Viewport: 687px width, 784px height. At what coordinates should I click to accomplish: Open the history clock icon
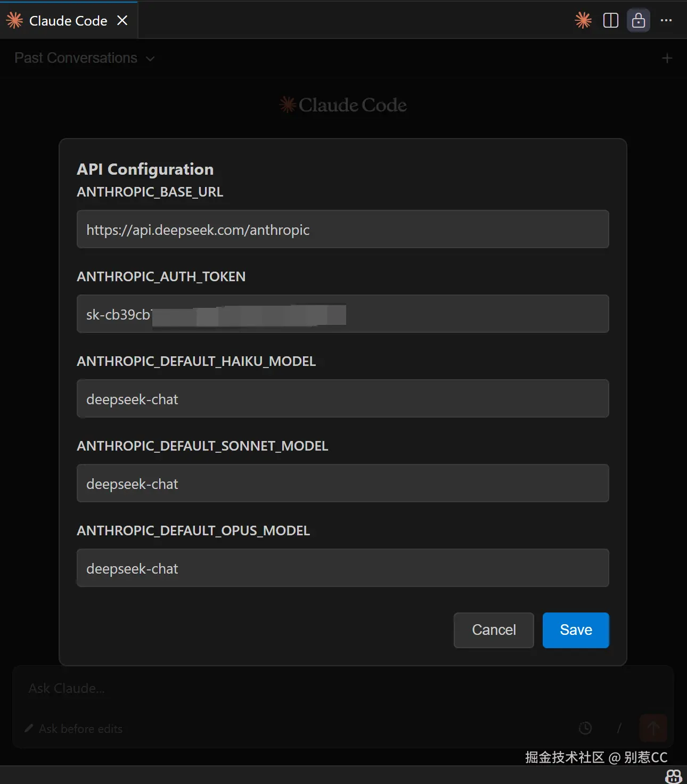click(x=585, y=728)
